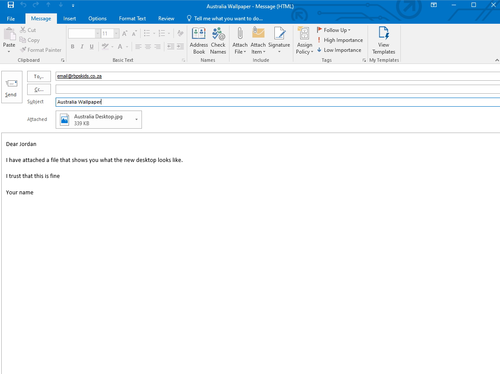Image resolution: width=500 pixels, height=374 pixels.
Task: Open the Address Book
Action: pyautogui.click(x=199, y=41)
